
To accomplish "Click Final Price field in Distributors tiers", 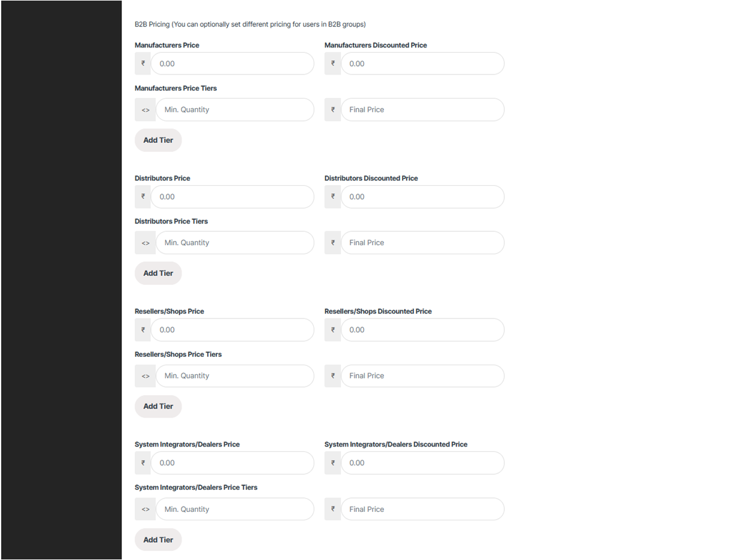I will [422, 243].
